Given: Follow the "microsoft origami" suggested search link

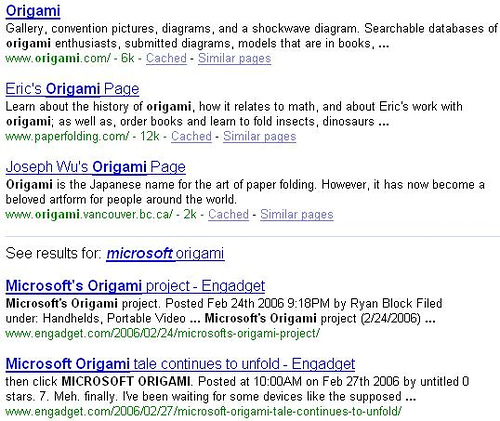Looking at the screenshot, I should point(165,254).
